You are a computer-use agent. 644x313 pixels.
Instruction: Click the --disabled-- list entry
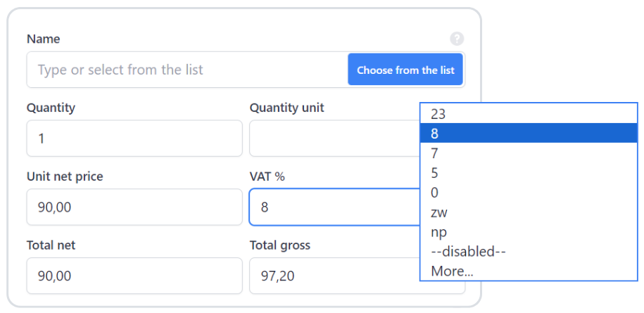tap(528, 251)
